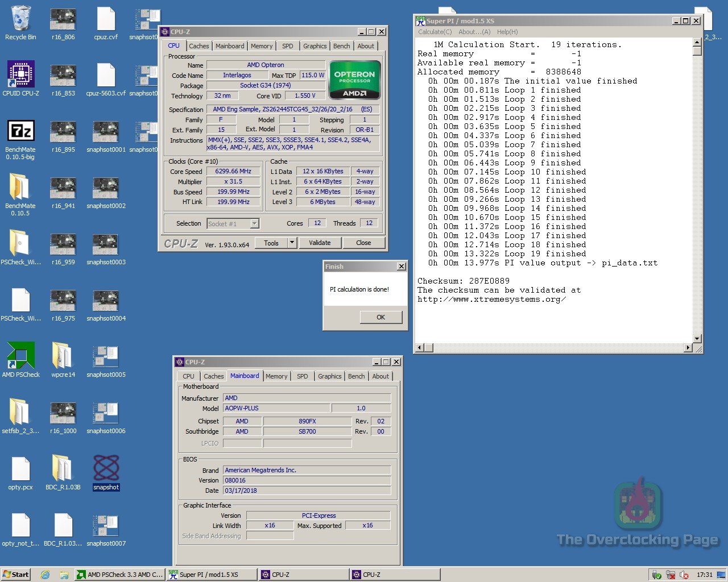Open the BenchMate 0.10.5-big 7z archive
This screenshot has width=728, height=582.
pos(20,131)
